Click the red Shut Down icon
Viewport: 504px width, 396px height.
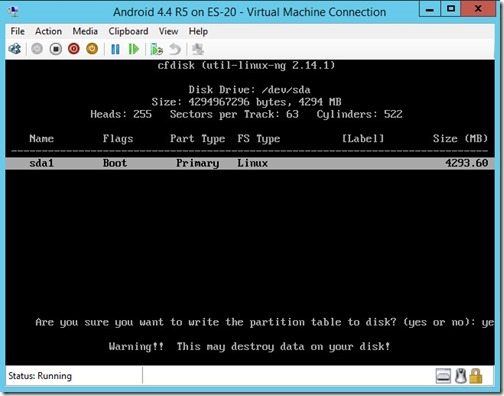[x=74, y=49]
